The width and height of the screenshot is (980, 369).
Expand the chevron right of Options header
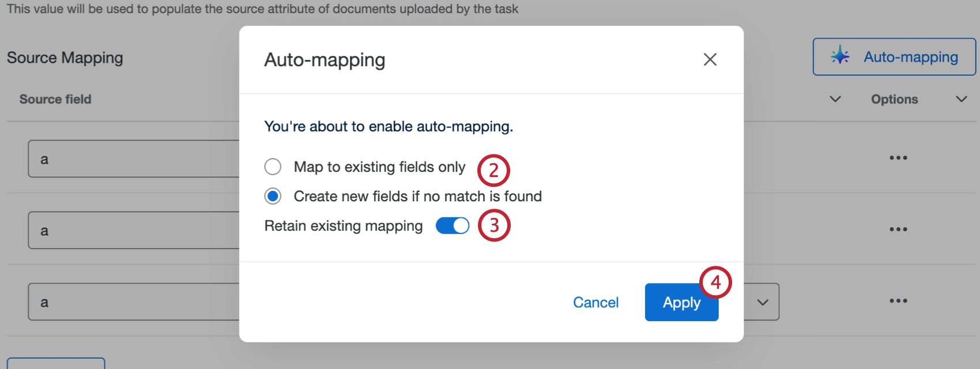point(961,99)
